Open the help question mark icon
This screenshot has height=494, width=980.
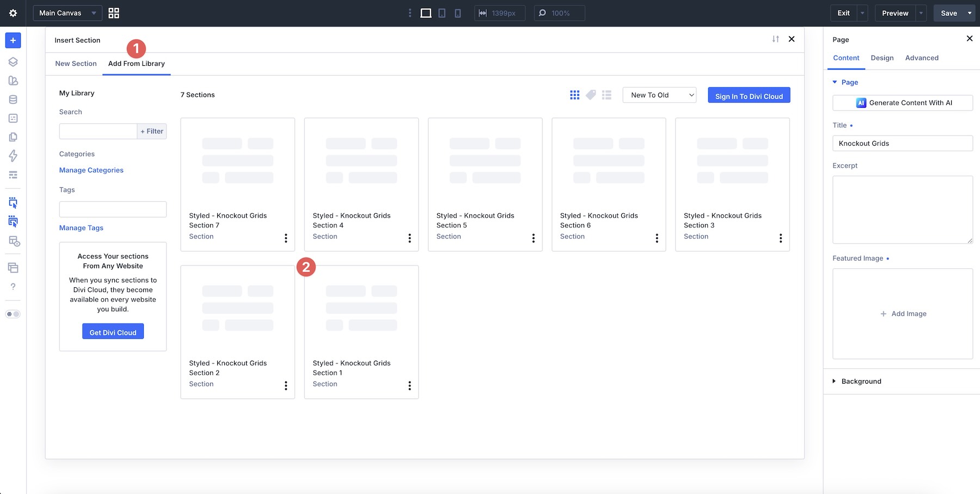(x=13, y=287)
